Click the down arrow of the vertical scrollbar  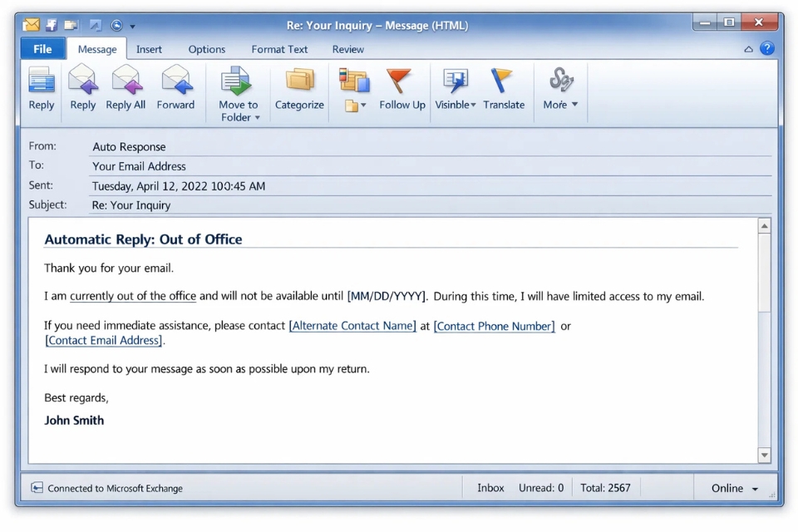(765, 456)
